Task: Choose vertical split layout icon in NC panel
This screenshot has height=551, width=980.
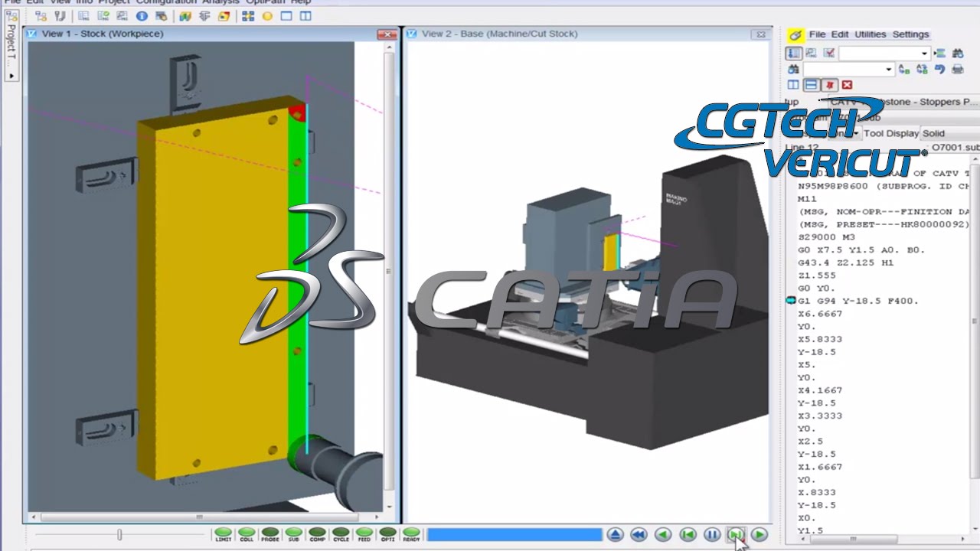Action: (793, 85)
